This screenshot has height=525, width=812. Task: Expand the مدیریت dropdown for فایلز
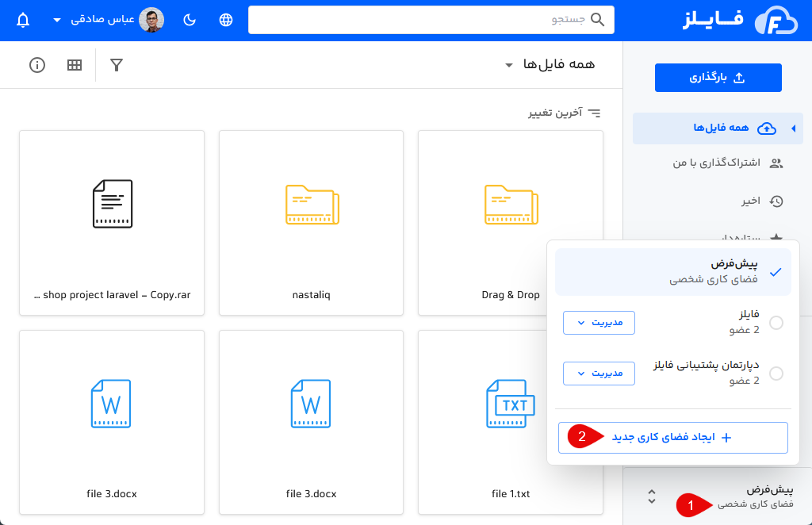[x=599, y=323]
